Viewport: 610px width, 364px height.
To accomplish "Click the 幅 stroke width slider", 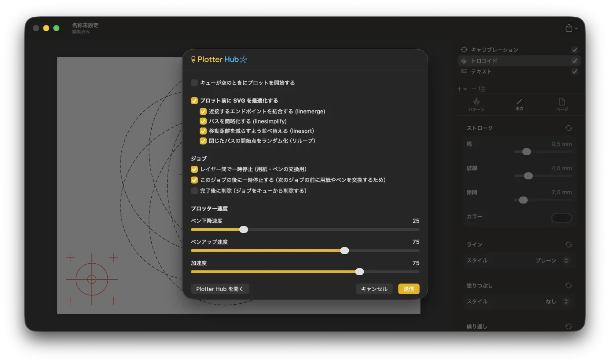I will tap(543, 152).
